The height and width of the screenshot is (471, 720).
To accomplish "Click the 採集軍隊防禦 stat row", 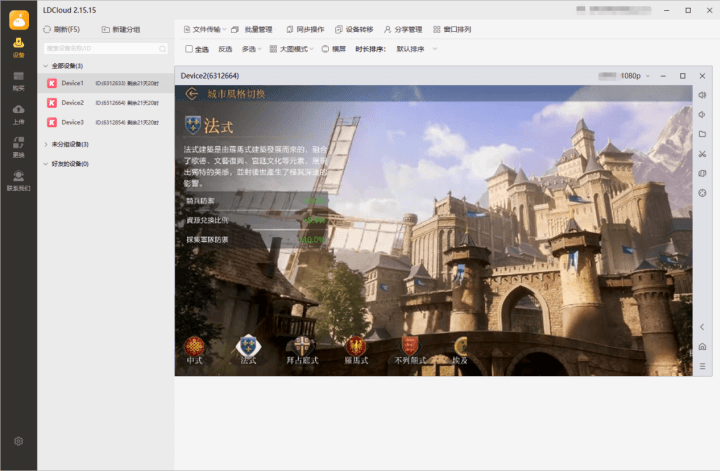I will [256, 239].
